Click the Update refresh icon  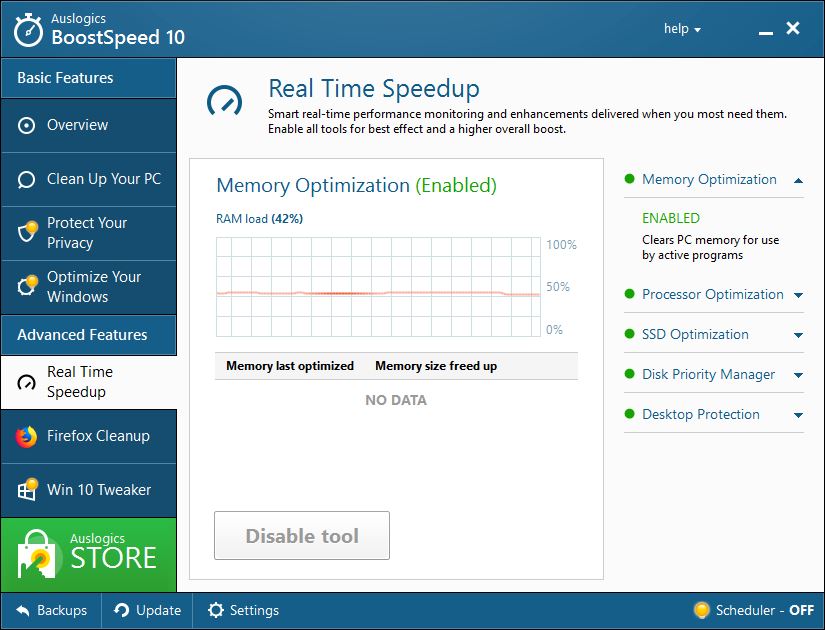click(x=122, y=610)
